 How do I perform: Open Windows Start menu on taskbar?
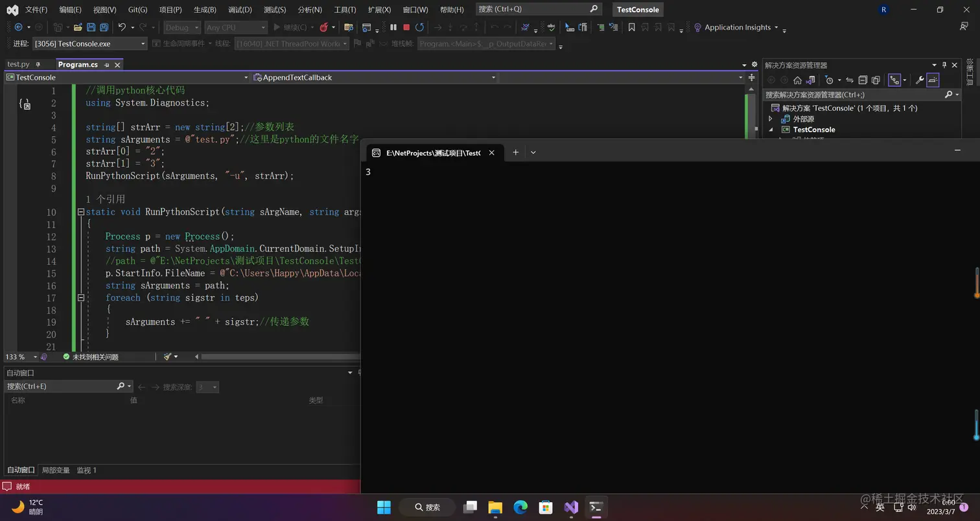click(384, 507)
